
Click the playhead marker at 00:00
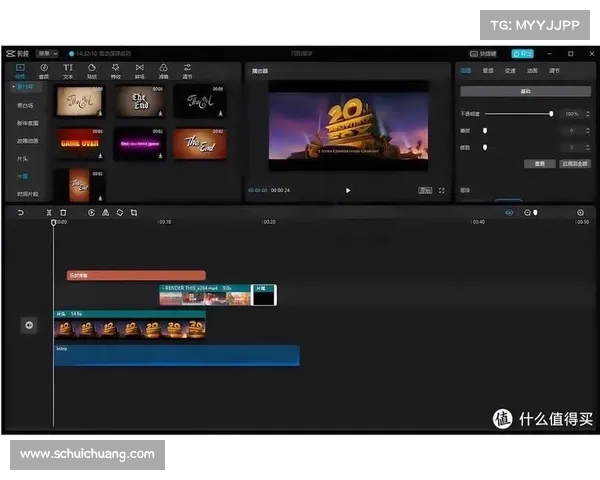pyautogui.click(x=54, y=222)
